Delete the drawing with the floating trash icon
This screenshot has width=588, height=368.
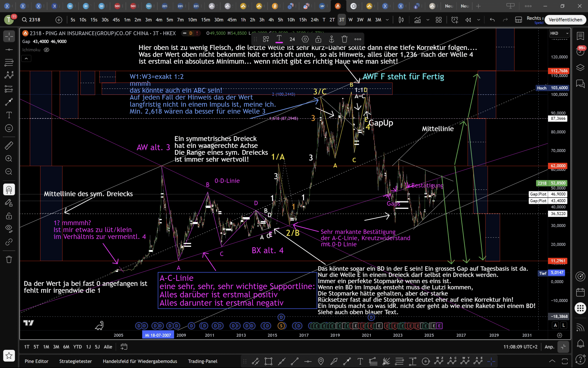(344, 39)
